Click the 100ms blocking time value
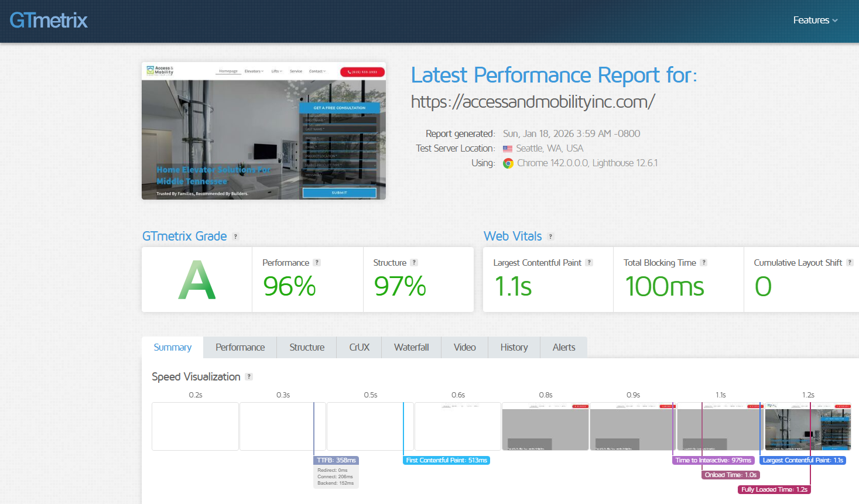Viewport: 859px width, 504px height. (665, 287)
